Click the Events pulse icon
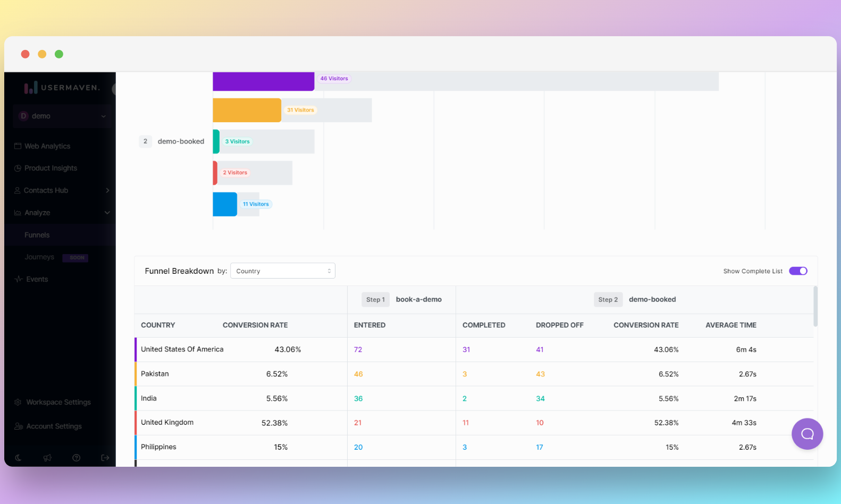The image size is (841, 504). 19,279
